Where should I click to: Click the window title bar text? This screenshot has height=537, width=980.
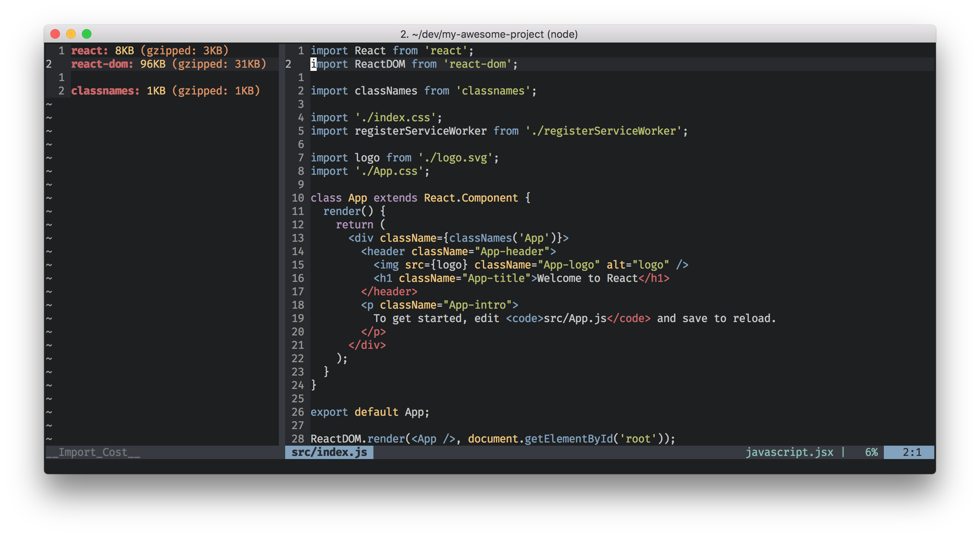point(489,34)
